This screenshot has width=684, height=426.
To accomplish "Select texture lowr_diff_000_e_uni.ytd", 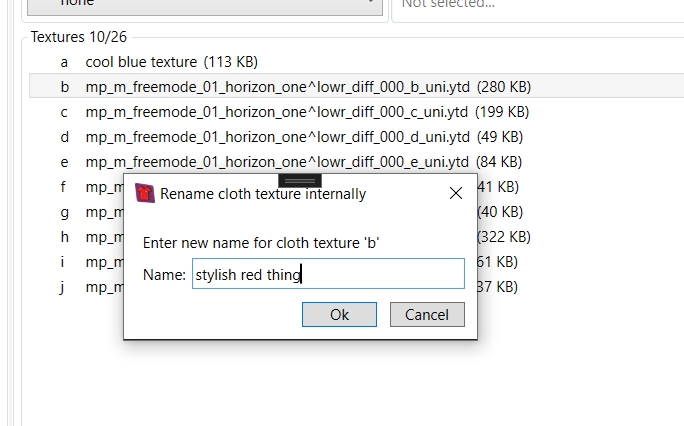I will pyautogui.click(x=277, y=162).
